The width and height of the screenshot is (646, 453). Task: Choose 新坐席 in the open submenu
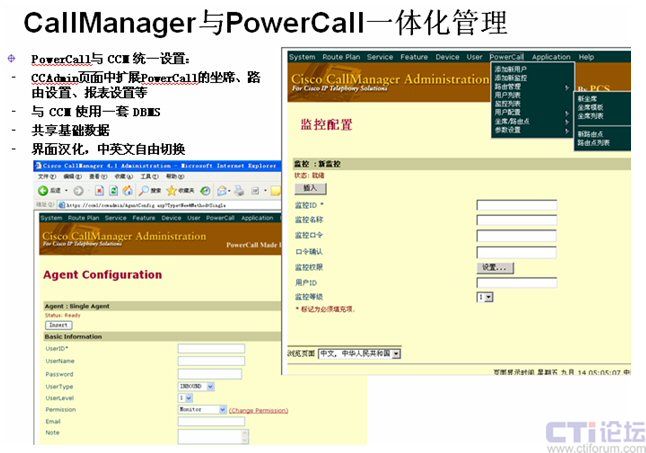(x=588, y=98)
